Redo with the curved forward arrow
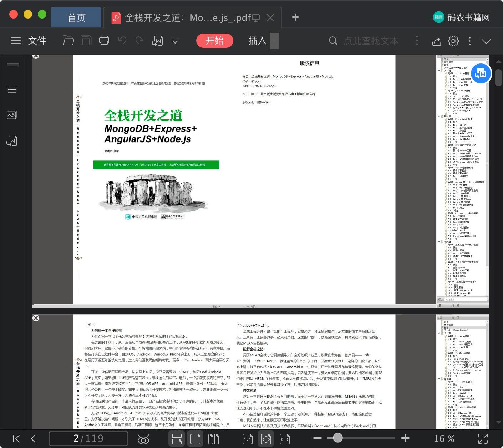The height and width of the screenshot is (448, 503). (139, 41)
